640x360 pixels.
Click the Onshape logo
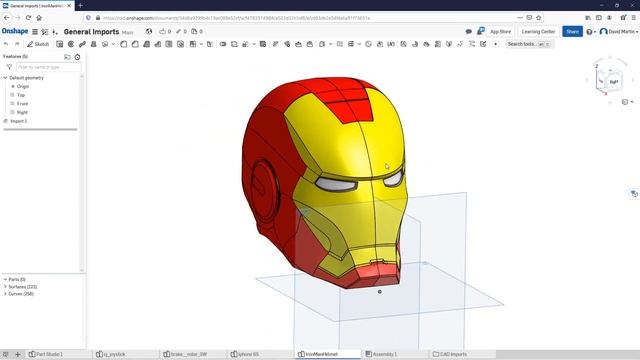point(15,31)
